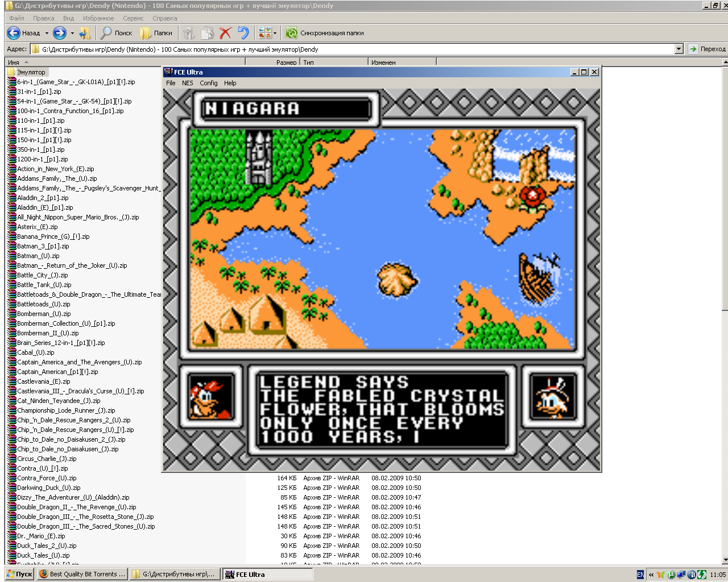Click the file list scrollbar down arrow
Image resolution: width=728 pixels, height=582 pixels.
click(725, 560)
